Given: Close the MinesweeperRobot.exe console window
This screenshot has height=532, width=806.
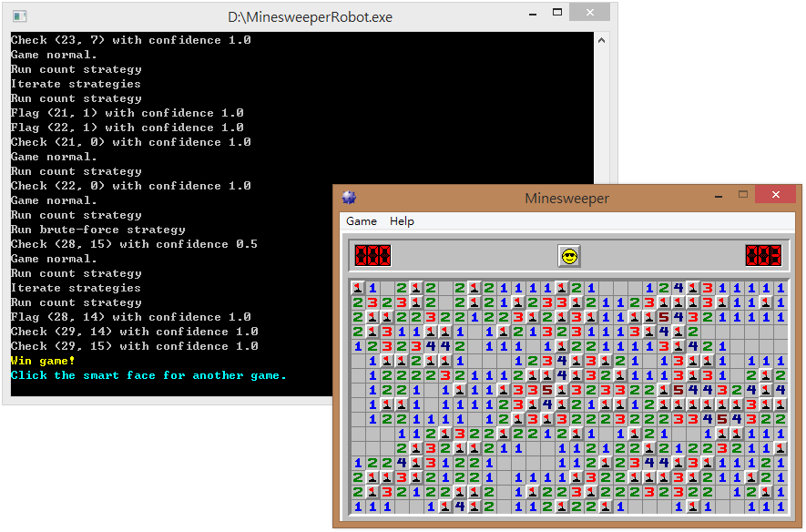Looking at the screenshot, I should pyautogui.click(x=590, y=12).
